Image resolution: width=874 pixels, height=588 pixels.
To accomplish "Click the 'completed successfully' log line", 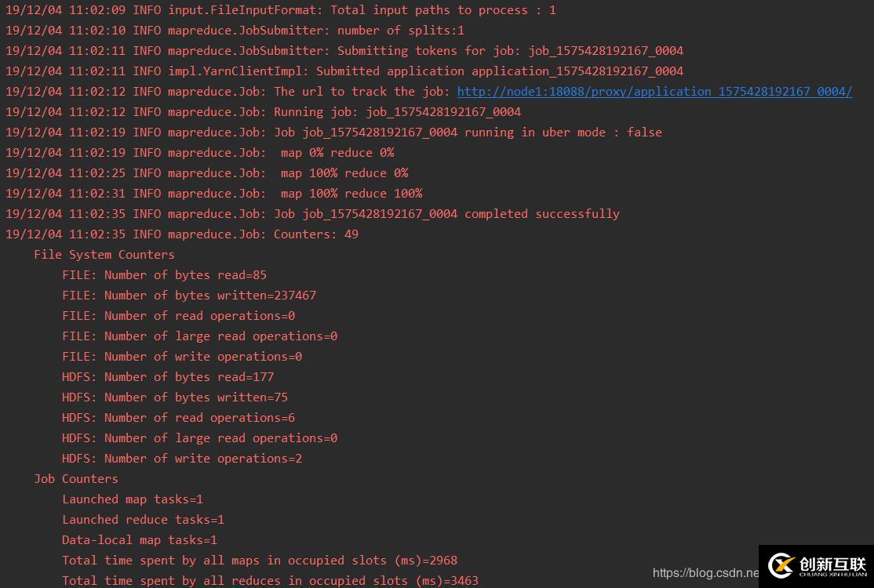I will [x=312, y=214].
